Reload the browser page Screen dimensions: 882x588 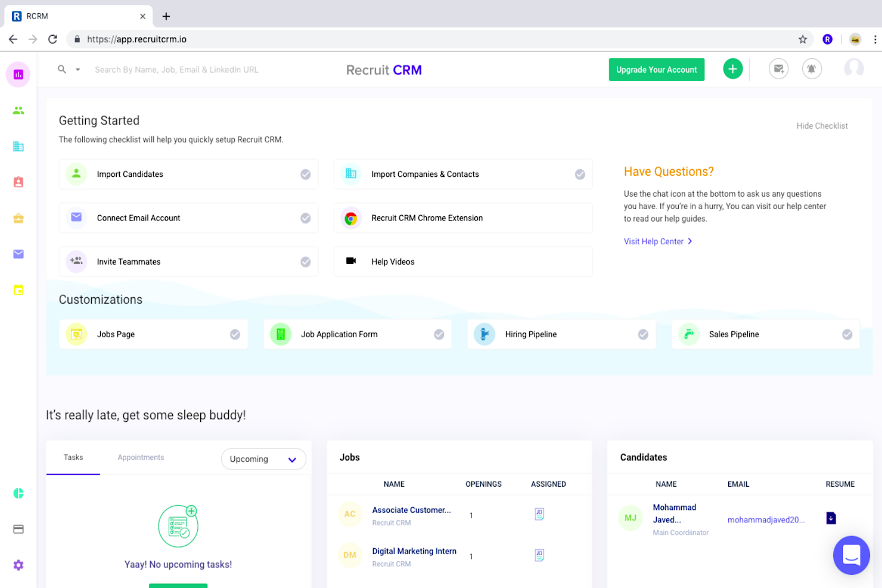[52, 39]
